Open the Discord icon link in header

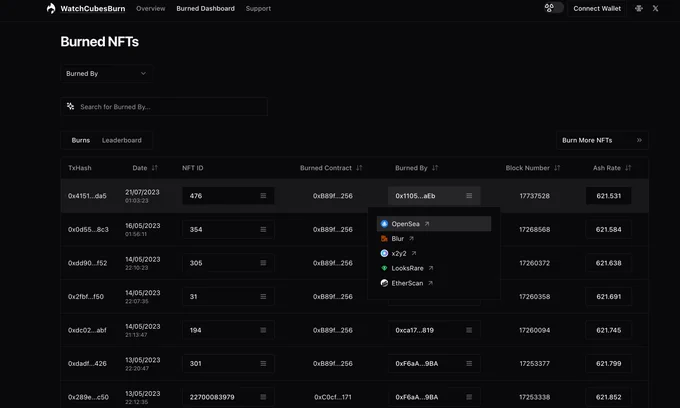point(638,8)
